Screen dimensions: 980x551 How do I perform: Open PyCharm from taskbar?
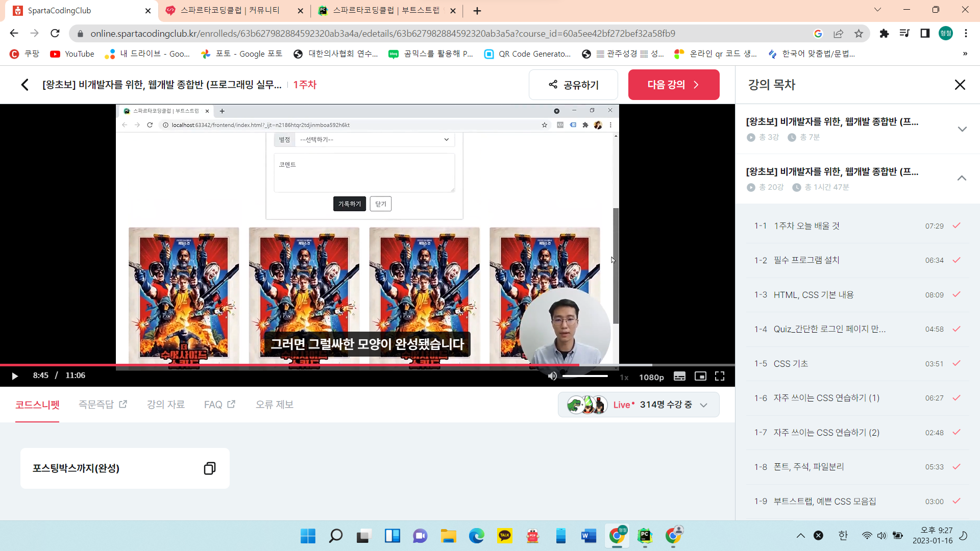tap(645, 536)
